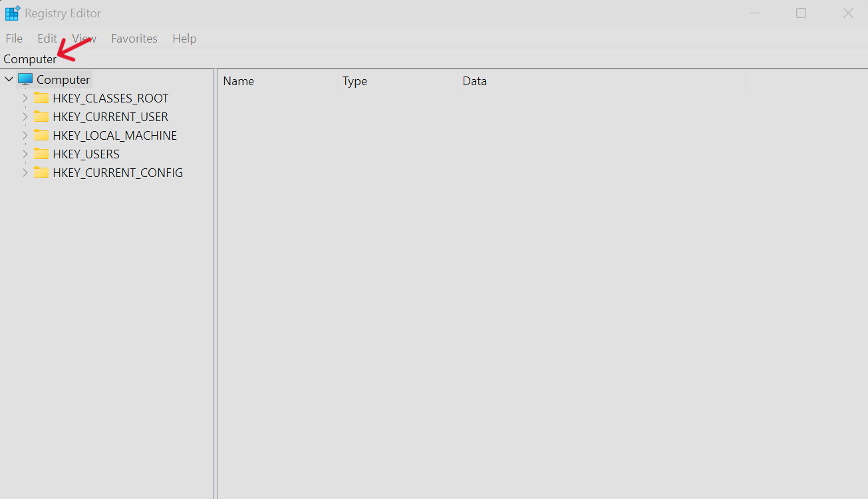Click the Computer monitor icon in tree
868x499 pixels.
coord(25,80)
